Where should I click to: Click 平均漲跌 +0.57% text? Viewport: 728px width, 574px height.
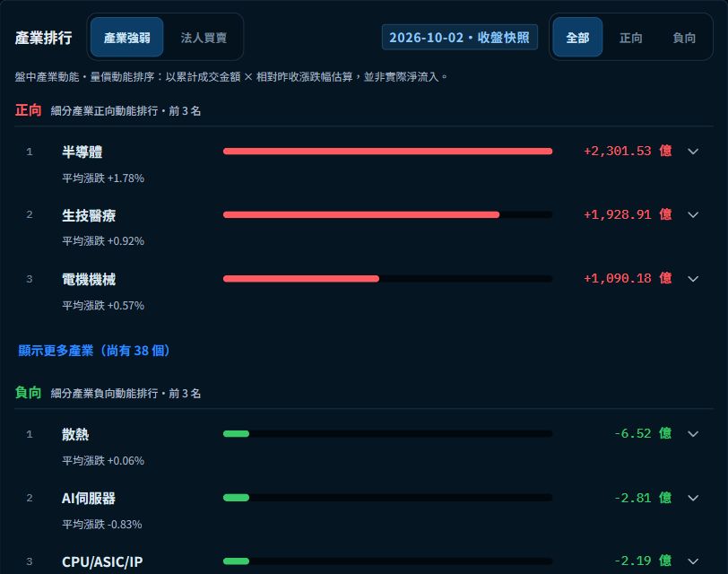[x=103, y=306]
